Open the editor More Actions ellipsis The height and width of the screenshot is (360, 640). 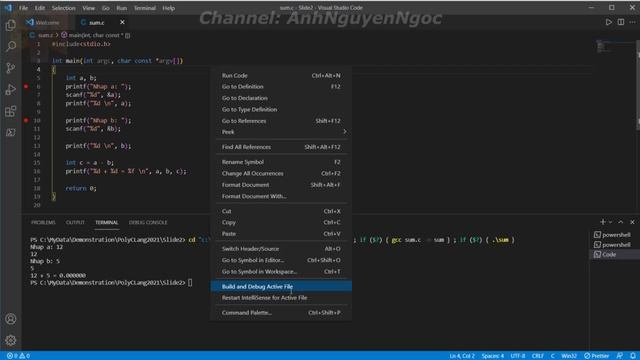pyautogui.click(x=632, y=22)
